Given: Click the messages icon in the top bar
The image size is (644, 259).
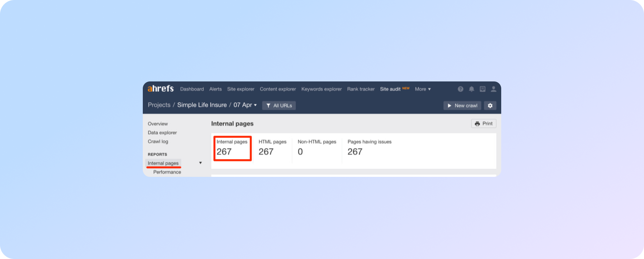Looking at the screenshot, I should (x=483, y=89).
